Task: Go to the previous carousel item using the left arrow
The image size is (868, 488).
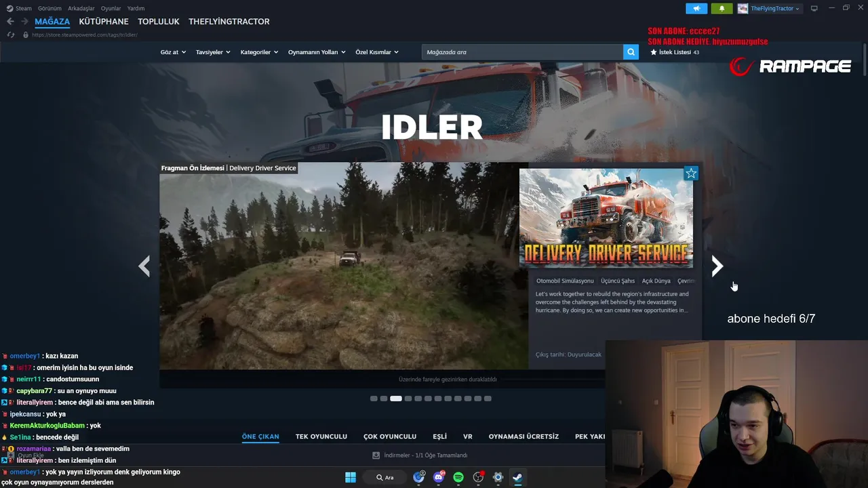Action: (144, 266)
